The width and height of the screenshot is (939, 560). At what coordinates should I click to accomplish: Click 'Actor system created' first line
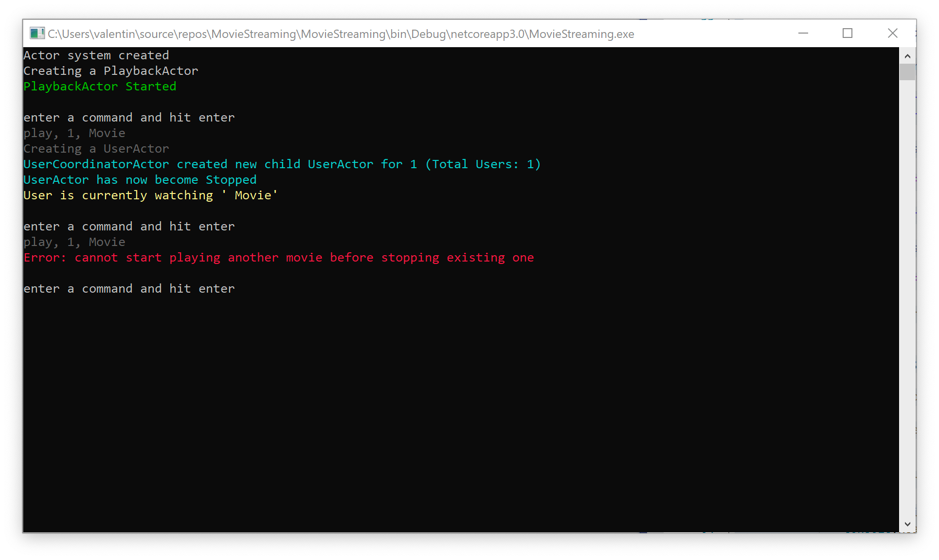click(x=96, y=55)
